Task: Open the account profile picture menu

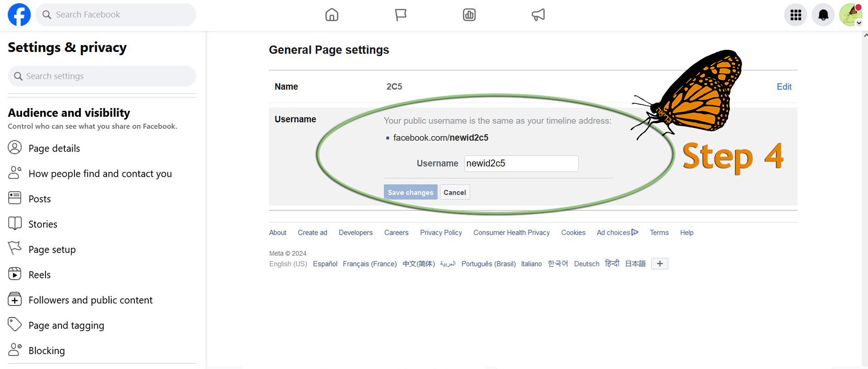Action: 851,15
